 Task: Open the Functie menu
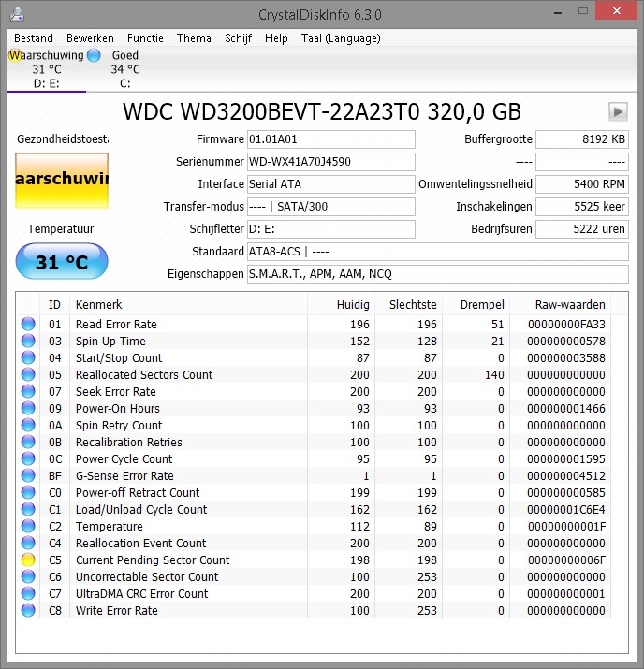click(x=145, y=38)
